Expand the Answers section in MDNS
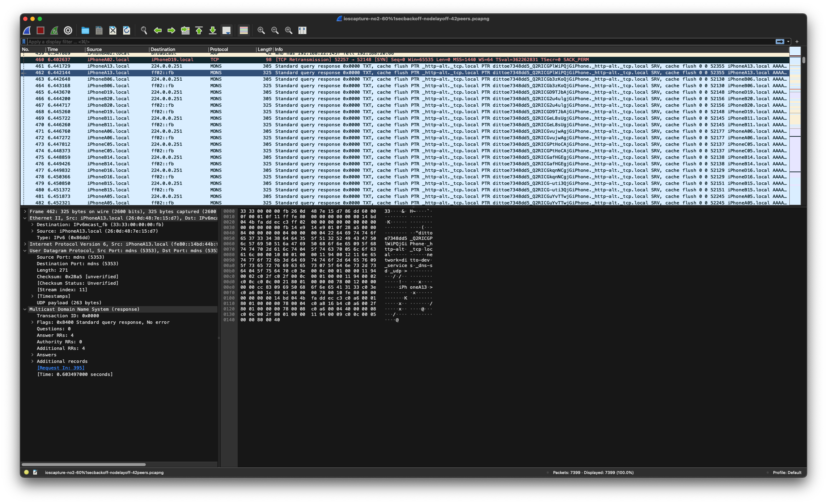This screenshot has height=504, width=827. point(32,355)
